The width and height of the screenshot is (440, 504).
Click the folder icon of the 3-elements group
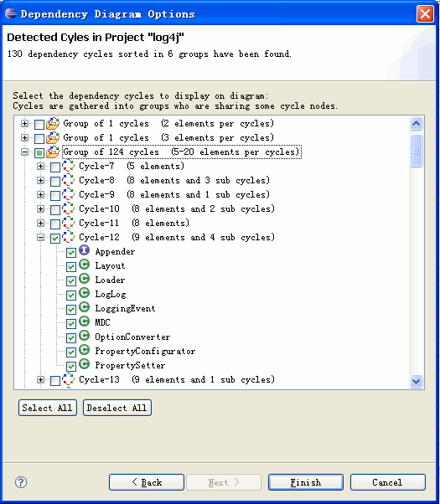click(x=53, y=137)
